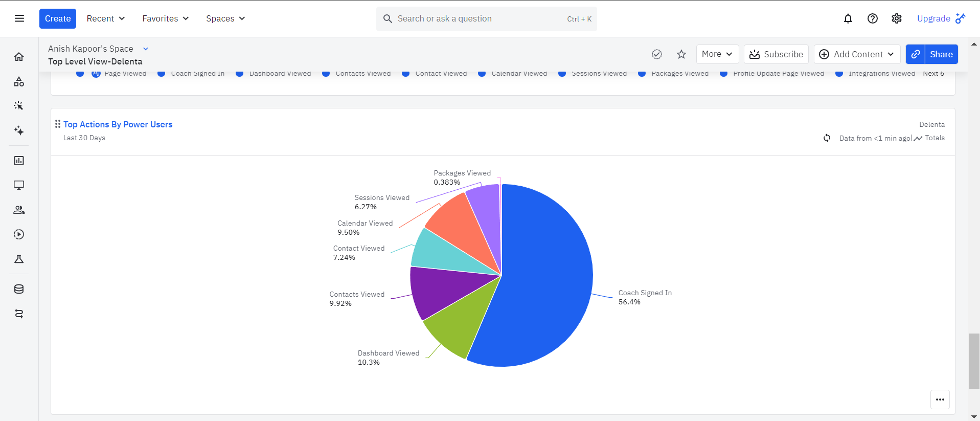Open the notifications bell

pyautogui.click(x=848, y=18)
